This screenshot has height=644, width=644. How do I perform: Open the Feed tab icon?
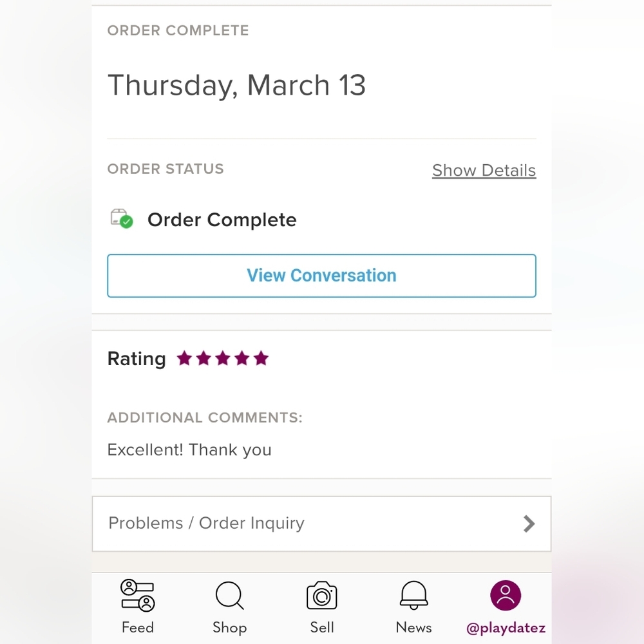pos(138,595)
